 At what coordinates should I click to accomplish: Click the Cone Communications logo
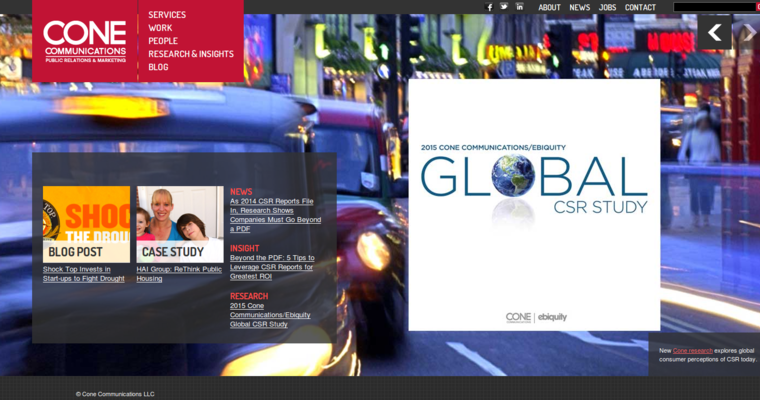85,41
